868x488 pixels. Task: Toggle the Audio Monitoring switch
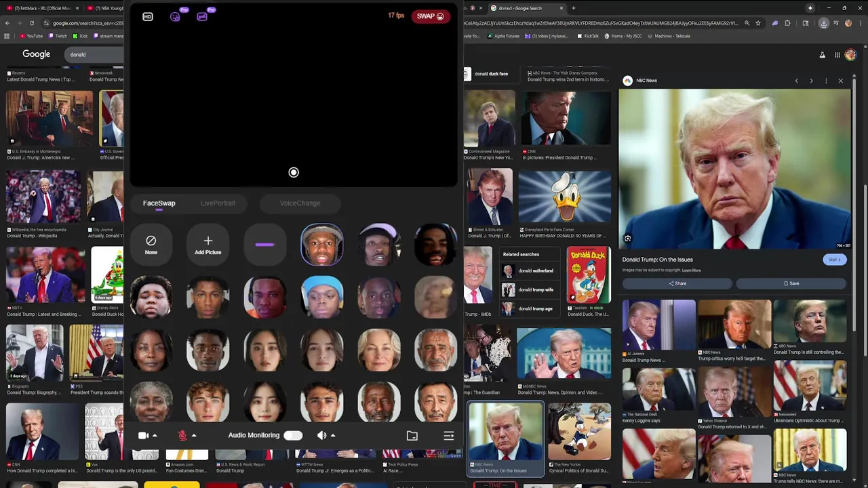click(293, 436)
